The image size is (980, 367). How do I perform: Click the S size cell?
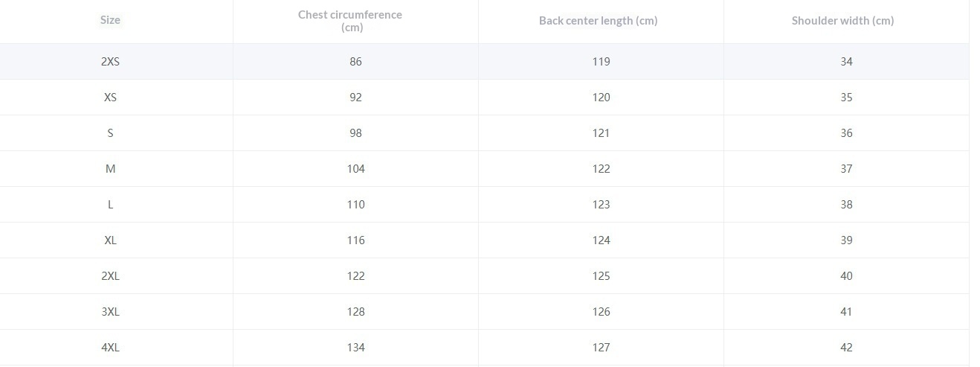[x=110, y=133]
